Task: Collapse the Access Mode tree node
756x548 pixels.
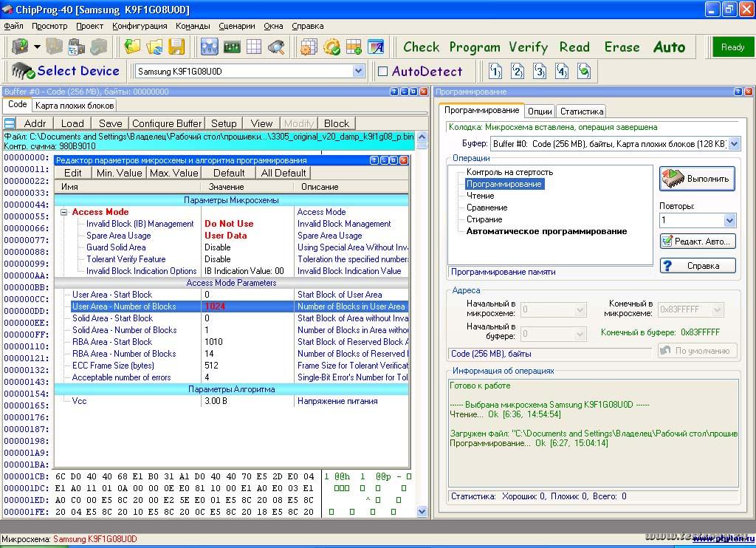Action: coord(64,213)
